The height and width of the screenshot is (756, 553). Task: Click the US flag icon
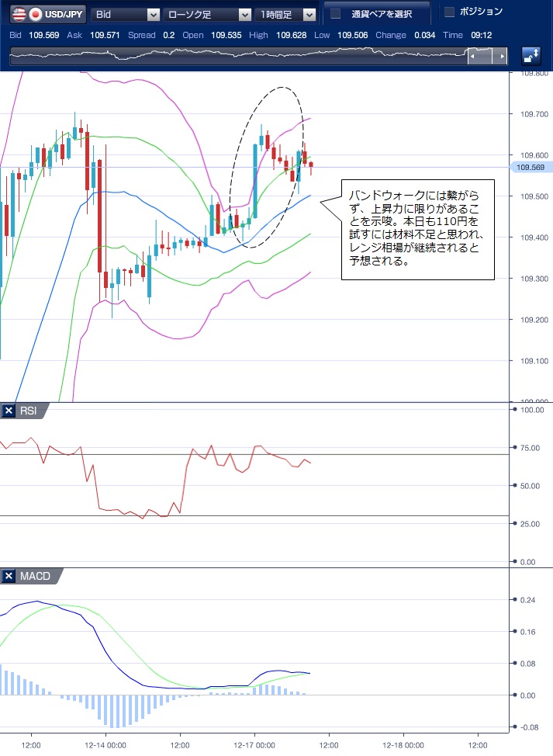(17, 14)
